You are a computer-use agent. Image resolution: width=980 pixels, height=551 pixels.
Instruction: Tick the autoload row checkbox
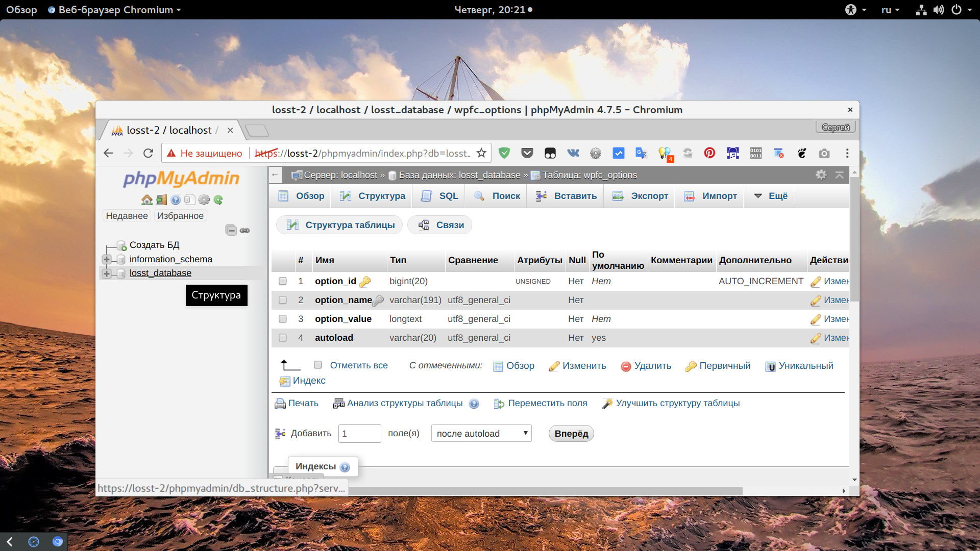pyautogui.click(x=283, y=338)
